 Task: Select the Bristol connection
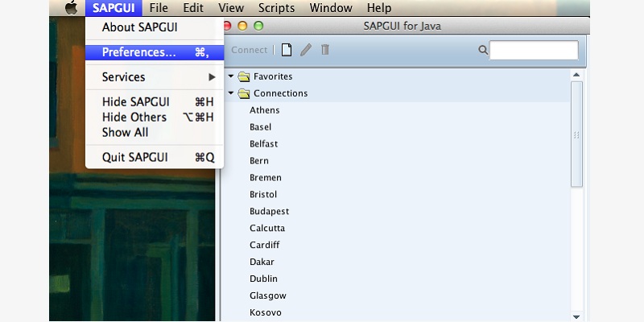pyautogui.click(x=263, y=195)
